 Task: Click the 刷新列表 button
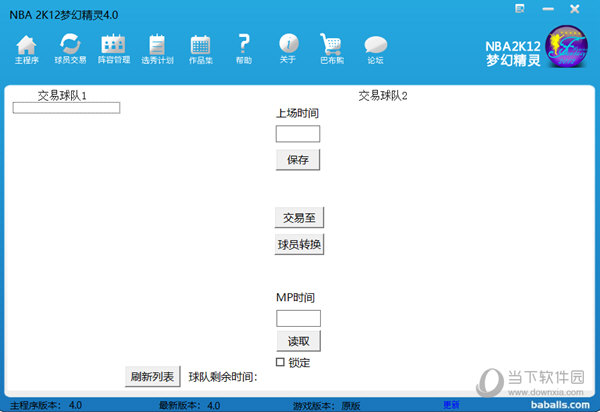pyautogui.click(x=153, y=376)
